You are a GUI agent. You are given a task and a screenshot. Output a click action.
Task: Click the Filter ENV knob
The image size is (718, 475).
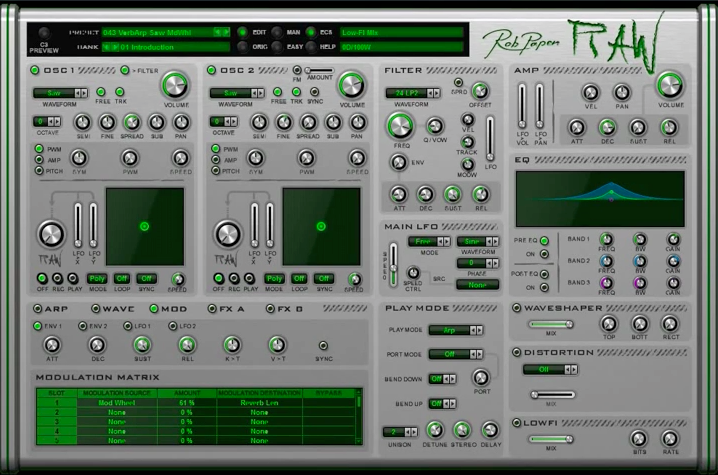(398, 162)
